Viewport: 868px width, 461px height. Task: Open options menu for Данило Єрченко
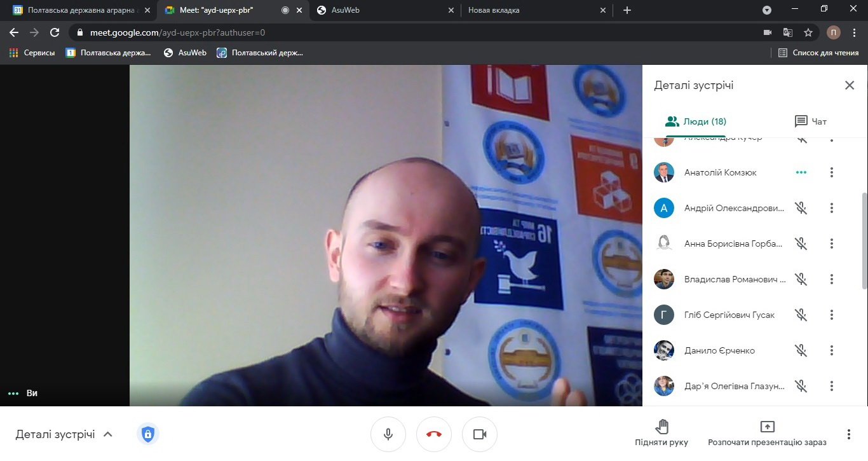coord(832,350)
